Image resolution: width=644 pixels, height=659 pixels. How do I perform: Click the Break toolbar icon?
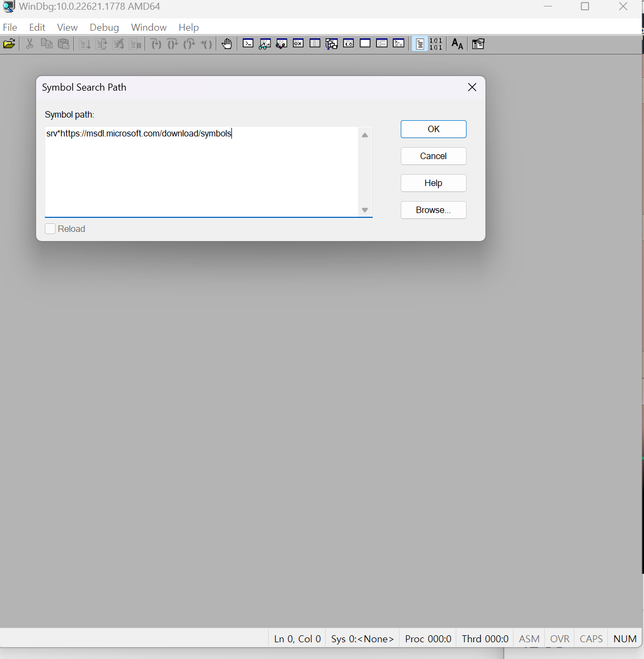point(135,44)
